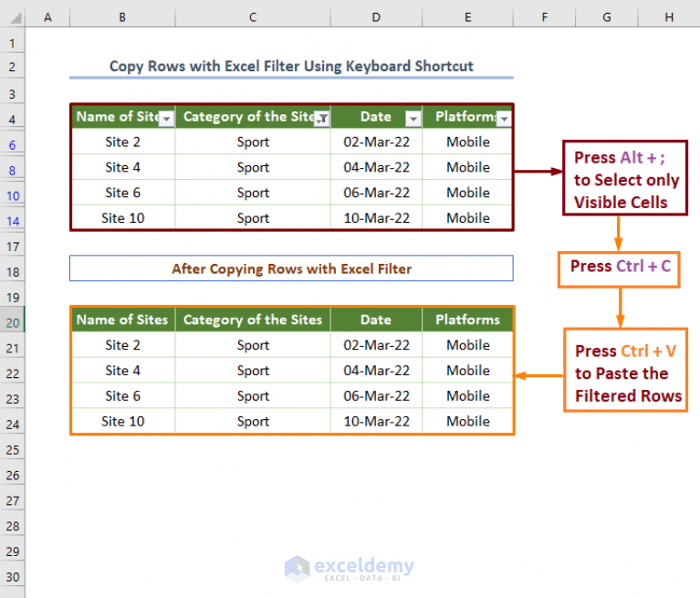700x598 pixels.
Task: Click '06-Mar-22' cell in row 23
Action: point(376,396)
